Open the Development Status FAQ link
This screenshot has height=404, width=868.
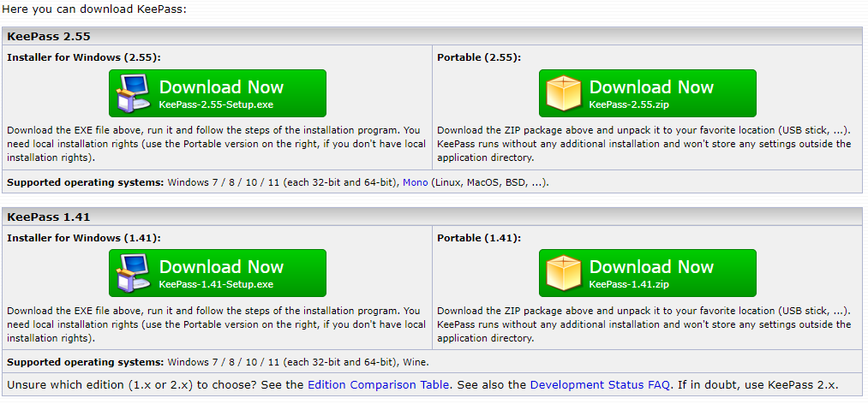[600, 384]
